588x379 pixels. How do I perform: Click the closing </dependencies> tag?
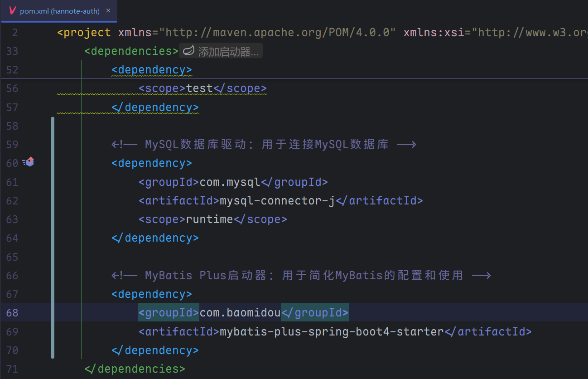pos(135,369)
